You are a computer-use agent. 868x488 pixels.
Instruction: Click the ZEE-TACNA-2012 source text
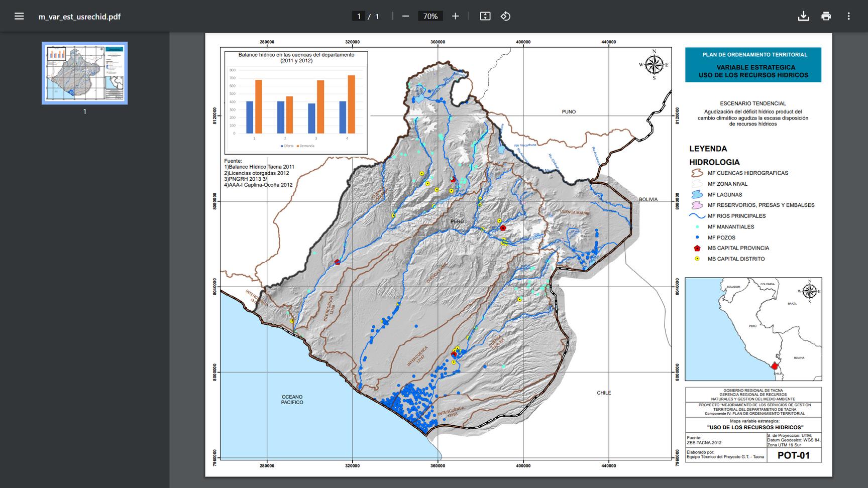(x=704, y=443)
